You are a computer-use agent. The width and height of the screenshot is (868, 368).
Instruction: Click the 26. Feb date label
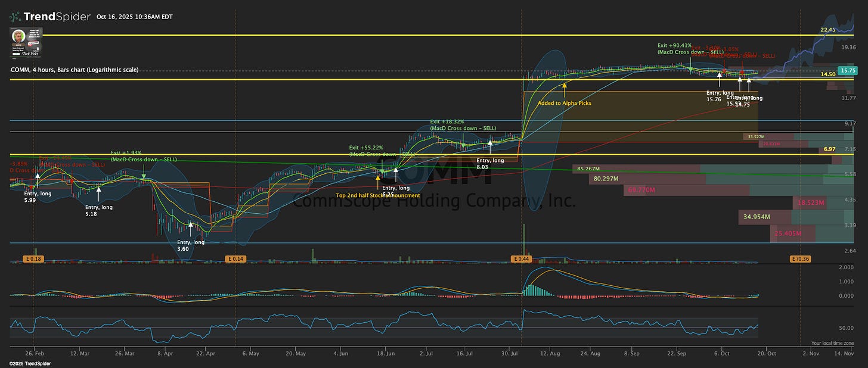tap(34, 354)
